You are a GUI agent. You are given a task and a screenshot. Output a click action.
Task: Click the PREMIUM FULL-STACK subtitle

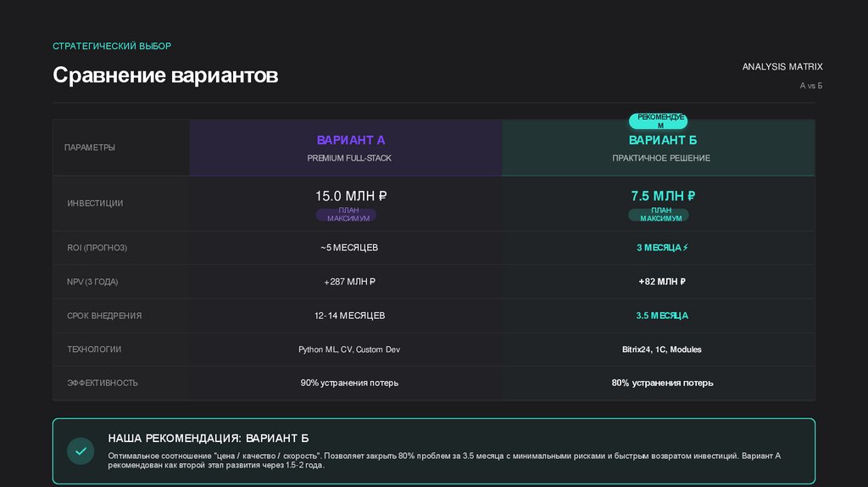coord(349,158)
